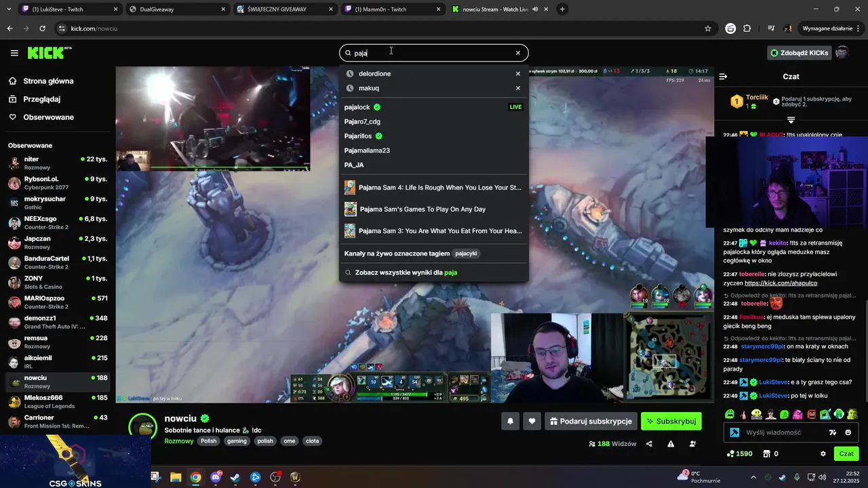Report the stream with warning triangle icon
This screenshot has width=868, height=488.
(671, 444)
